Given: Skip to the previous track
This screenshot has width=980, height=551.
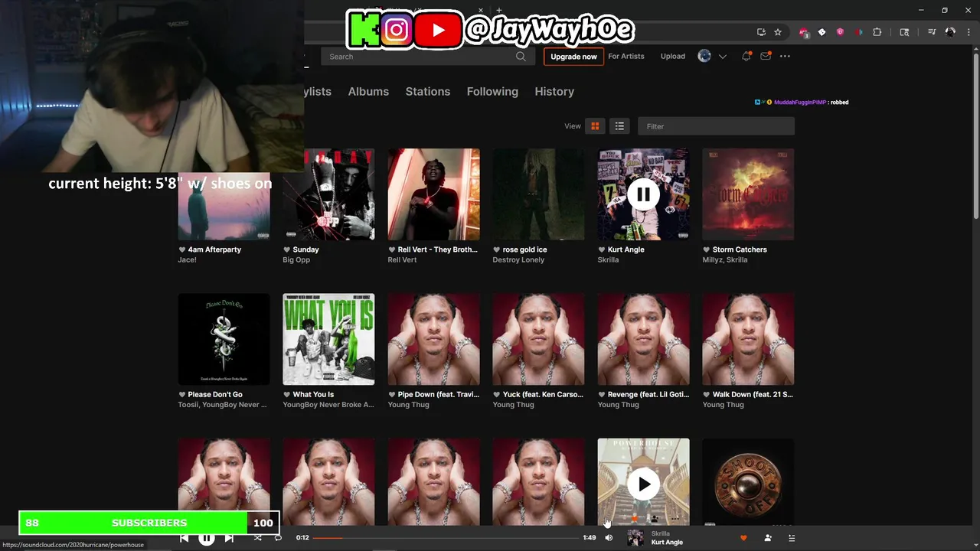Looking at the screenshot, I should click(185, 538).
